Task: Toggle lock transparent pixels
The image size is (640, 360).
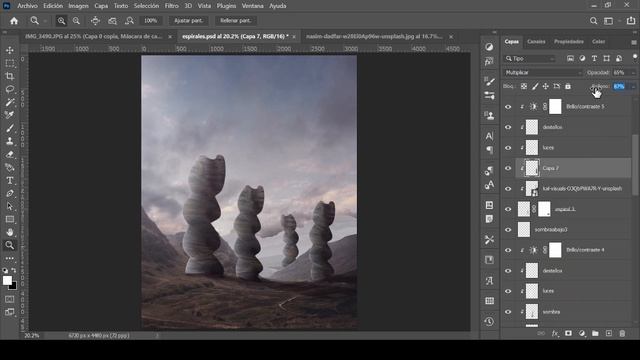Action: [524, 86]
